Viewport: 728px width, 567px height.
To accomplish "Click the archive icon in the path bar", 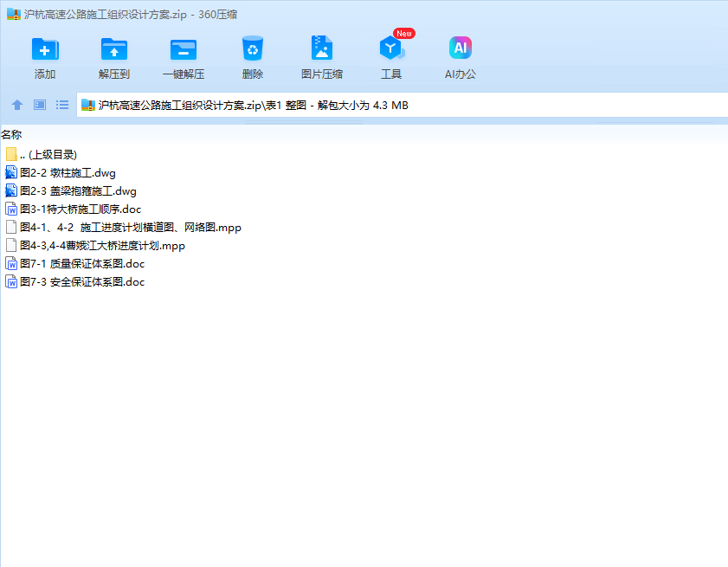I will [88, 105].
